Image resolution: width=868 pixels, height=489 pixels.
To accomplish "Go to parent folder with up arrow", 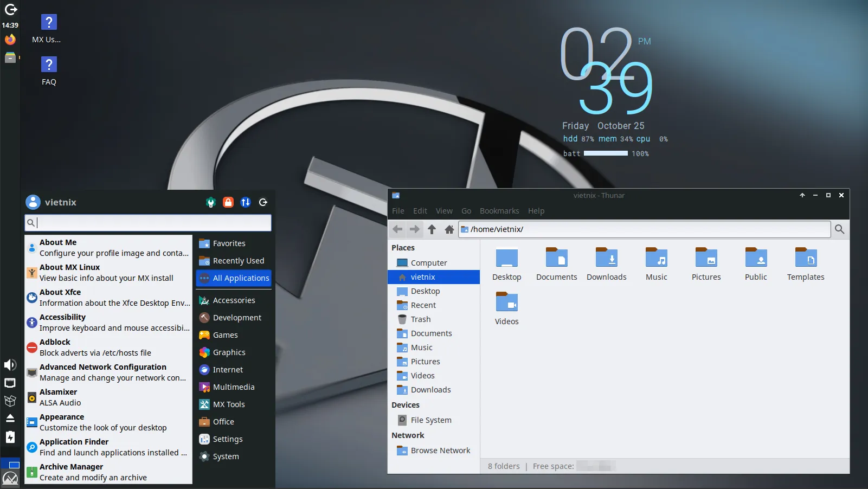I will pyautogui.click(x=432, y=229).
